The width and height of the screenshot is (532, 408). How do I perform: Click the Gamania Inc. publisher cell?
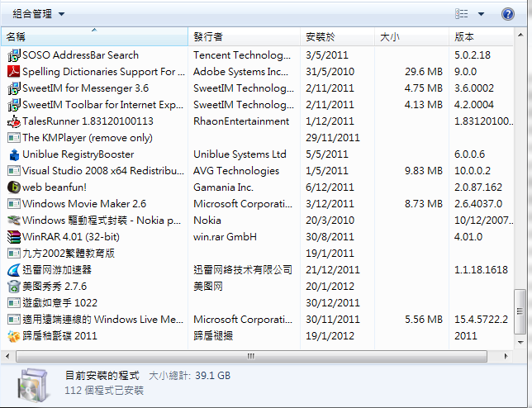(223, 187)
